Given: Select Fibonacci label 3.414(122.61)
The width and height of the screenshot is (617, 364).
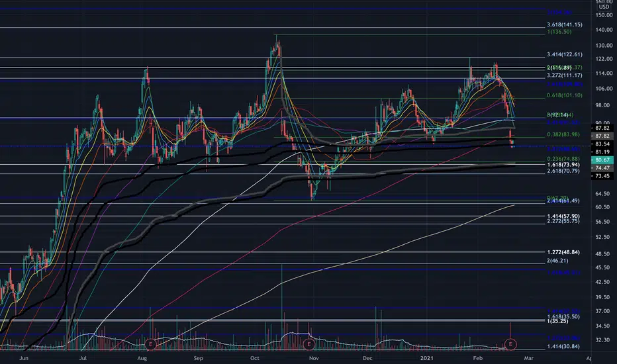Looking at the screenshot, I should pos(564,54).
